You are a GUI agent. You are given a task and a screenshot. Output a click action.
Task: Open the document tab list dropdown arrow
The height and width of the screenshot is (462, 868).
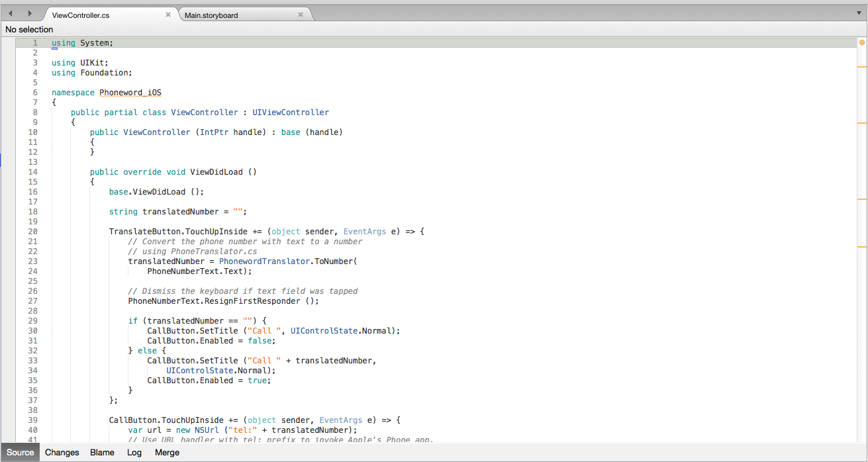pos(859,14)
